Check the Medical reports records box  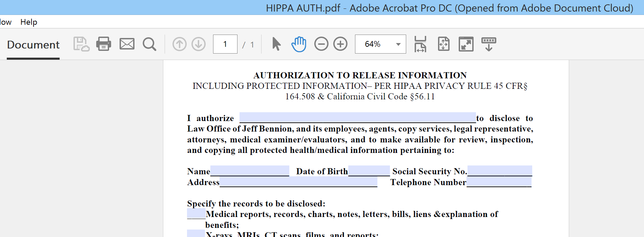click(x=196, y=214)
